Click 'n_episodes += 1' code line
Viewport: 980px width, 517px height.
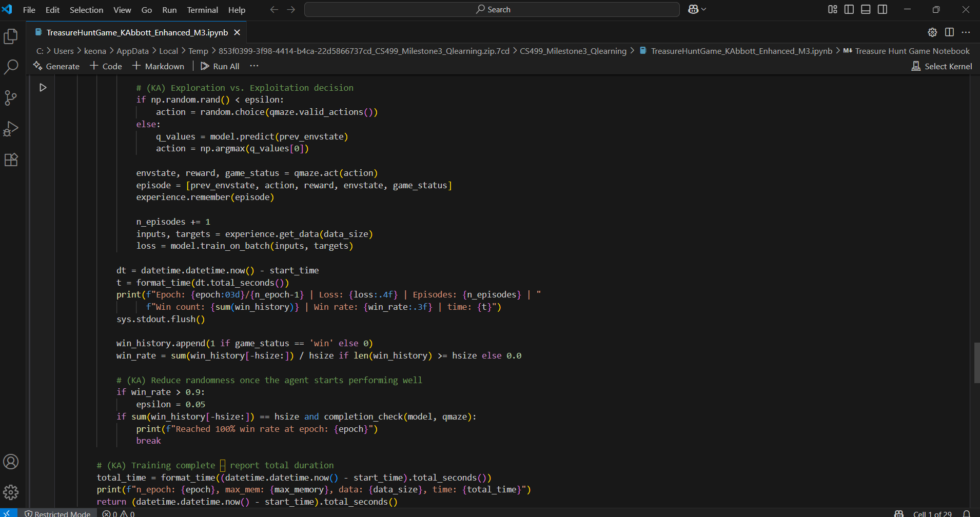tap(173, 222)
